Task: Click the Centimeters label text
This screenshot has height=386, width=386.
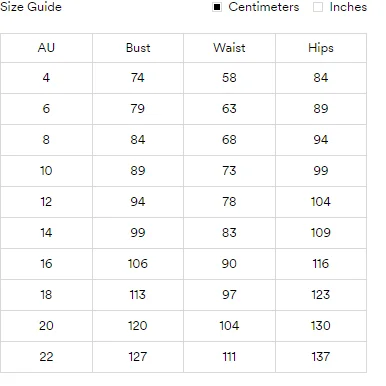Action: pos(264,7)
